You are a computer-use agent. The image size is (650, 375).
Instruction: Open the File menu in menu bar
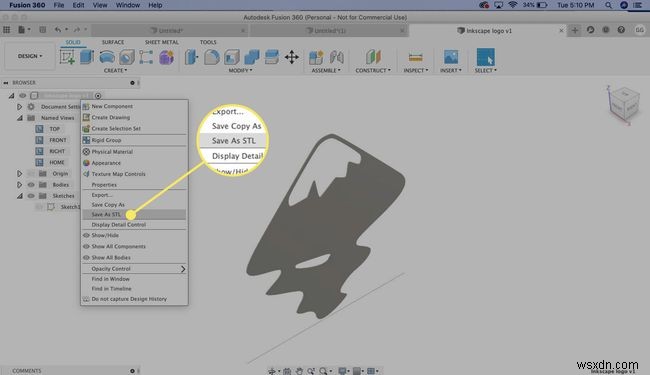click(x=59, y=5)
